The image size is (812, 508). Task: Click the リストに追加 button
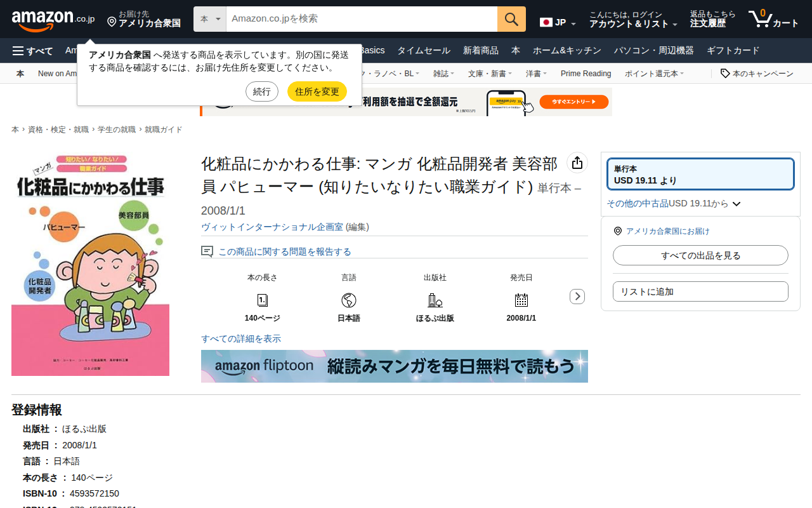[700, 291]
